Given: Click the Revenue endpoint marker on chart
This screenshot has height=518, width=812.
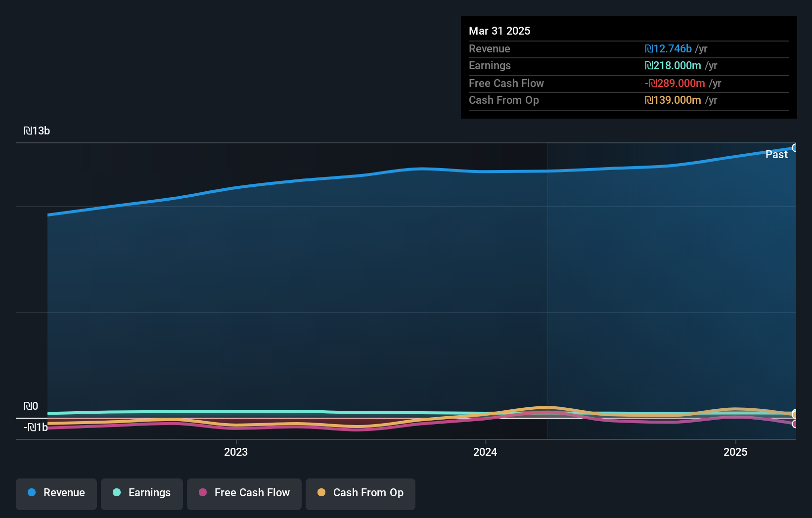Looking at the screenshot, I should [x=795, y=148].
